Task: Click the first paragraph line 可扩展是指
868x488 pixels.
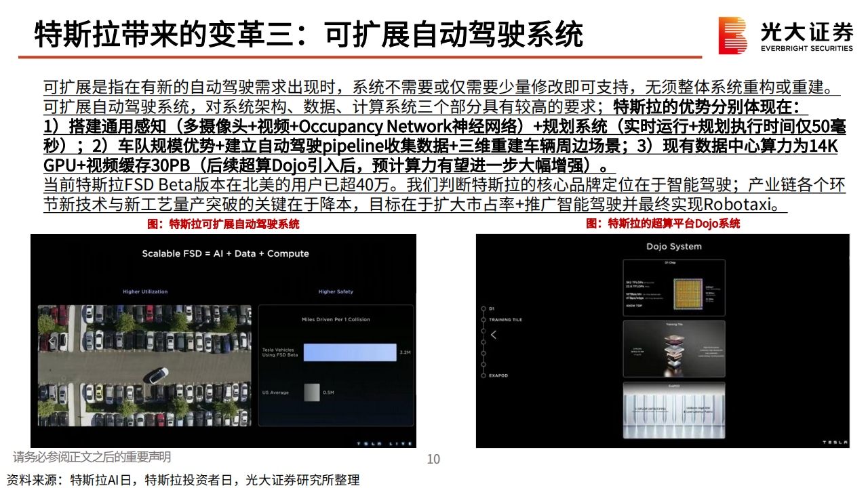Action: (442, 87)
